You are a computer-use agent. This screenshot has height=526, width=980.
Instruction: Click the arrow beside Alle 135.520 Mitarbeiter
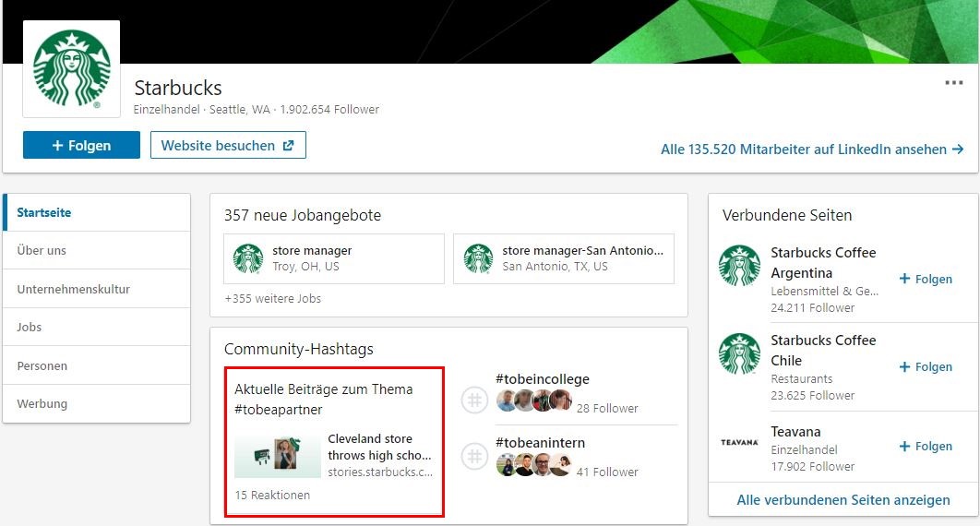pos(958,149)
